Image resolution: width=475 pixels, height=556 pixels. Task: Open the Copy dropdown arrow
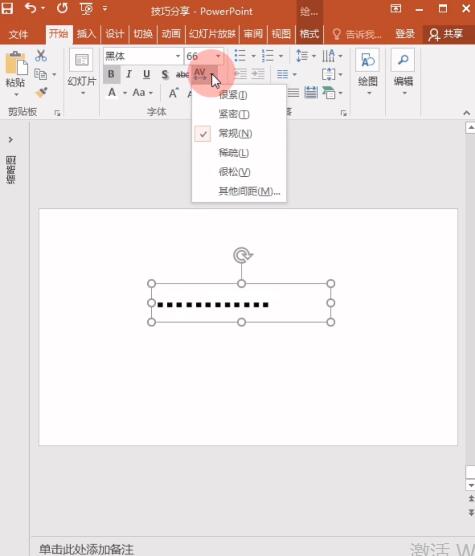pos(54,74)
